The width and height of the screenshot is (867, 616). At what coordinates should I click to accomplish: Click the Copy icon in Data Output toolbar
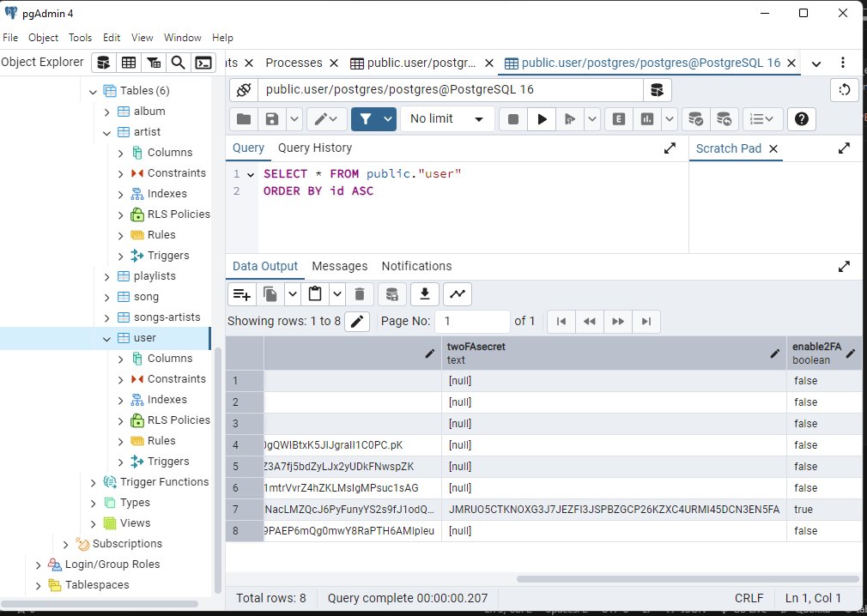pyautogui.click(x=270, y=294)
